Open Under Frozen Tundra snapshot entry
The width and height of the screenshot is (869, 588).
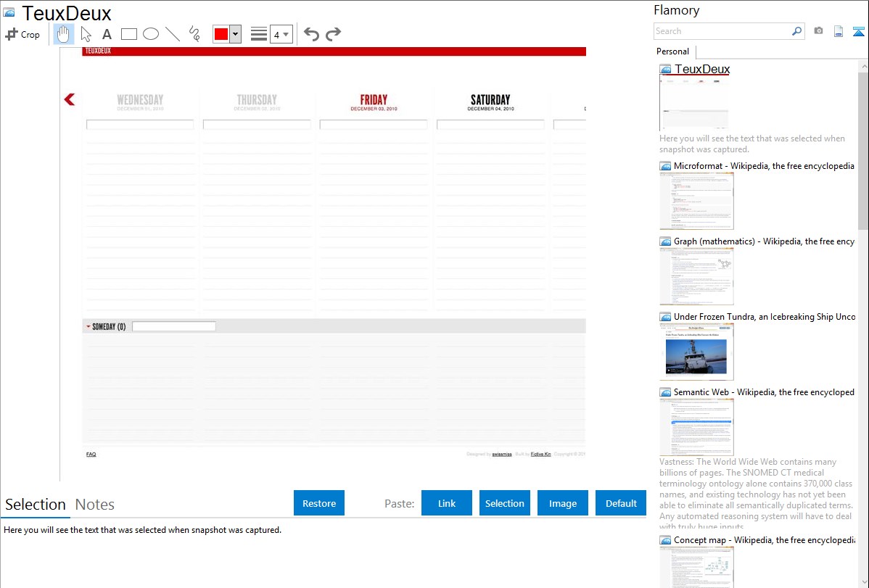(765, 316)
